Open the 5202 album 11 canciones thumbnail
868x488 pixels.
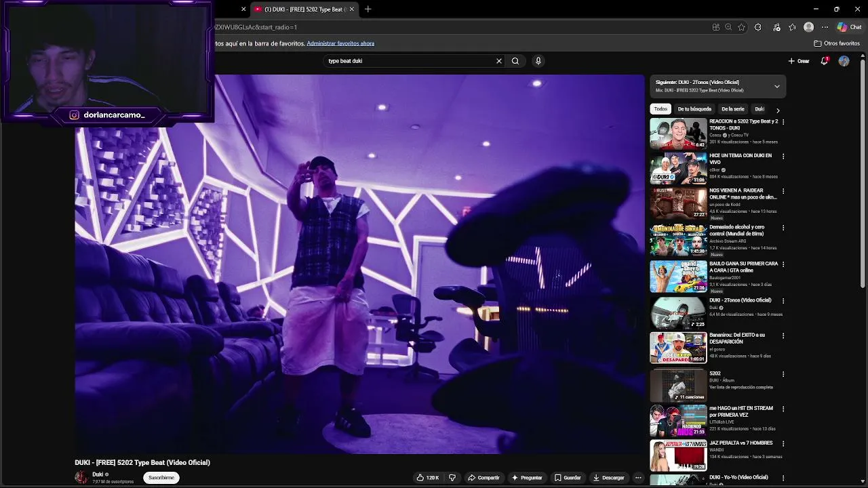[x=678, y=386]
